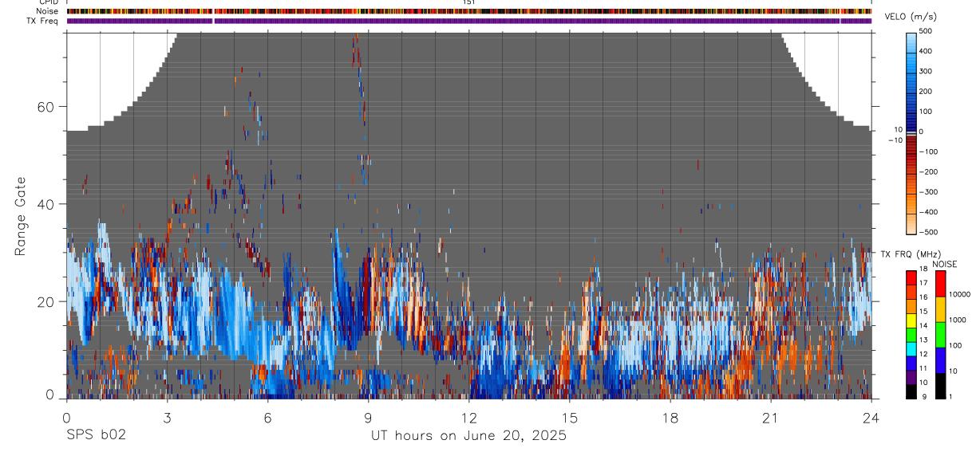
Task: Click the 100 label on the noise legend
Action: pos(955,345)
